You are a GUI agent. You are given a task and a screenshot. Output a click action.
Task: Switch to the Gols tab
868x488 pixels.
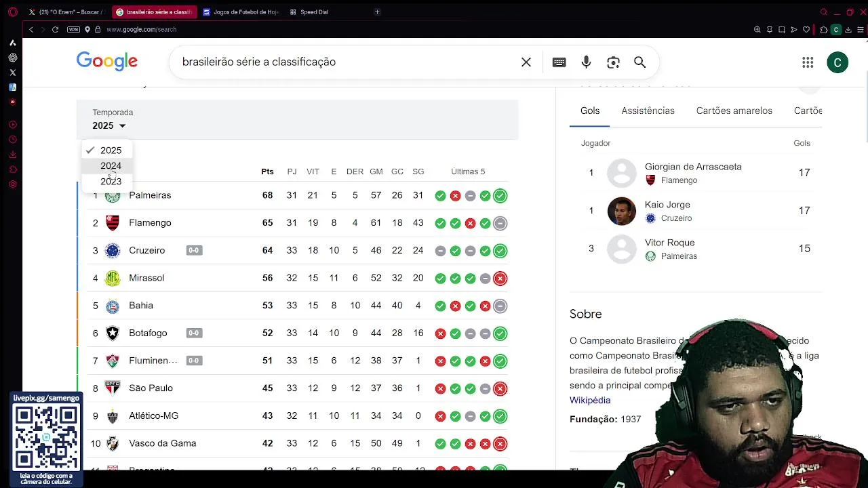coord(590,110)
